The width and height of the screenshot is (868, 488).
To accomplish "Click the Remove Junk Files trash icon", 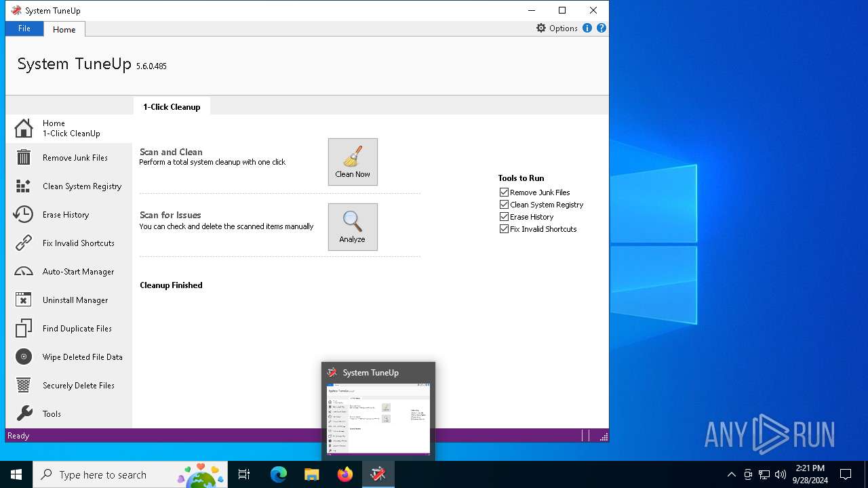I will point(24,157).
